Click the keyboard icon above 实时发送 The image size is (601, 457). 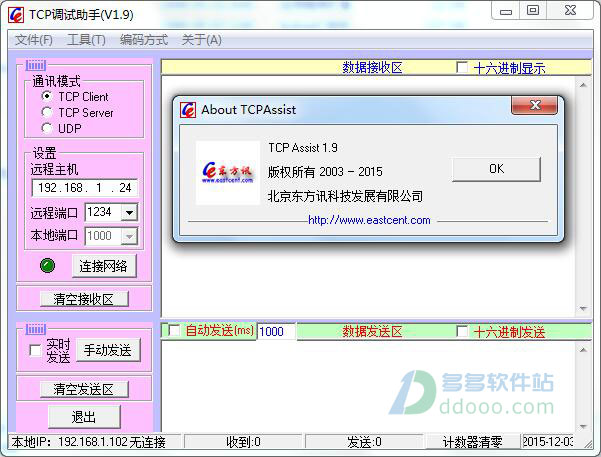[36, 329]
